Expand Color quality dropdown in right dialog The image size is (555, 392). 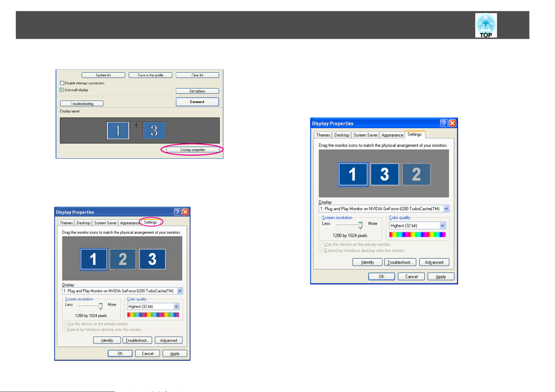(x=443, y=225)
